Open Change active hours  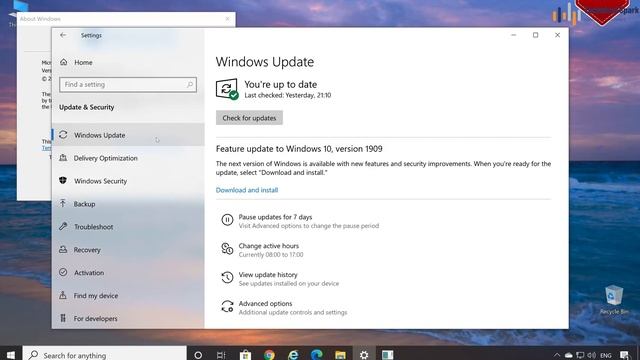[269, 246]
